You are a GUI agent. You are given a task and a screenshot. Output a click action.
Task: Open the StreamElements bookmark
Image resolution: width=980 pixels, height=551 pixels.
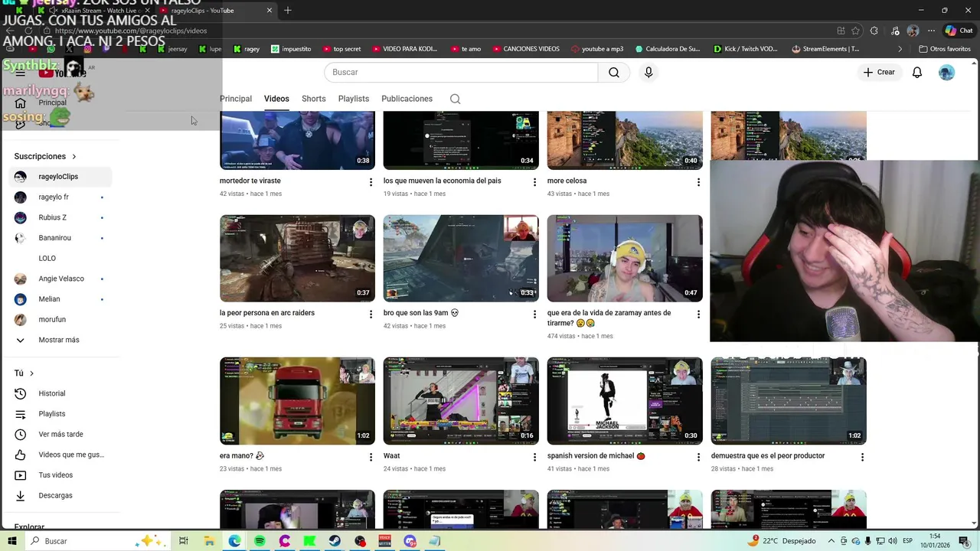point(825,49)
